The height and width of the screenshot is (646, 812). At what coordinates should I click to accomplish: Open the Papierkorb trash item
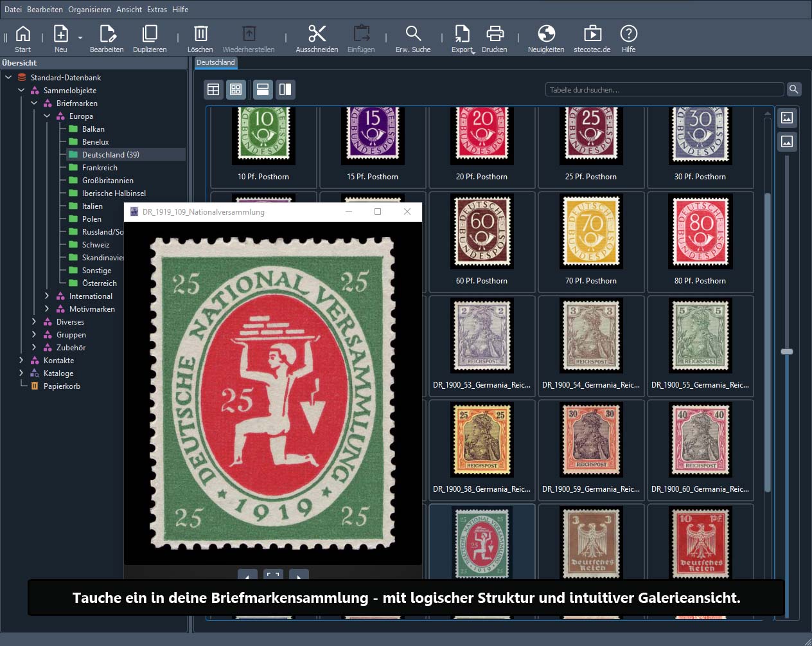(62, 386)
